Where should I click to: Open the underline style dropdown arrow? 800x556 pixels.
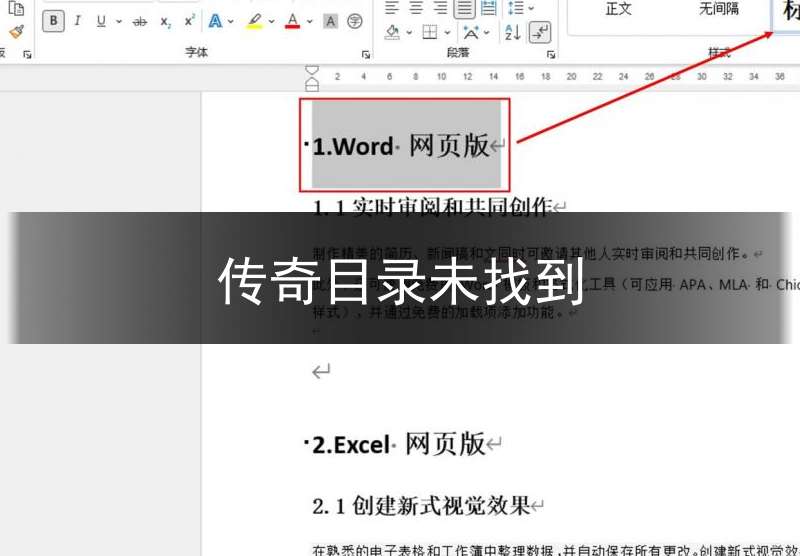click(x=119, y=21)
